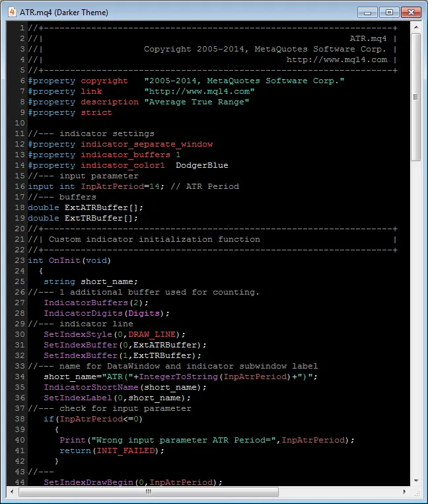
Task: Click the INIT_FAILED constant on line 41
Action: tap(125, 450)
